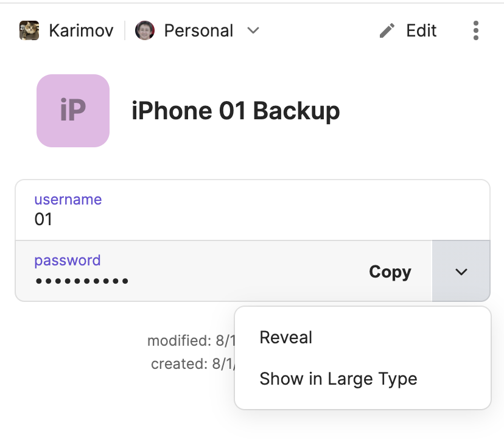Click the Personal vault name
Viewport: 504px width, 448px height.
198,30
